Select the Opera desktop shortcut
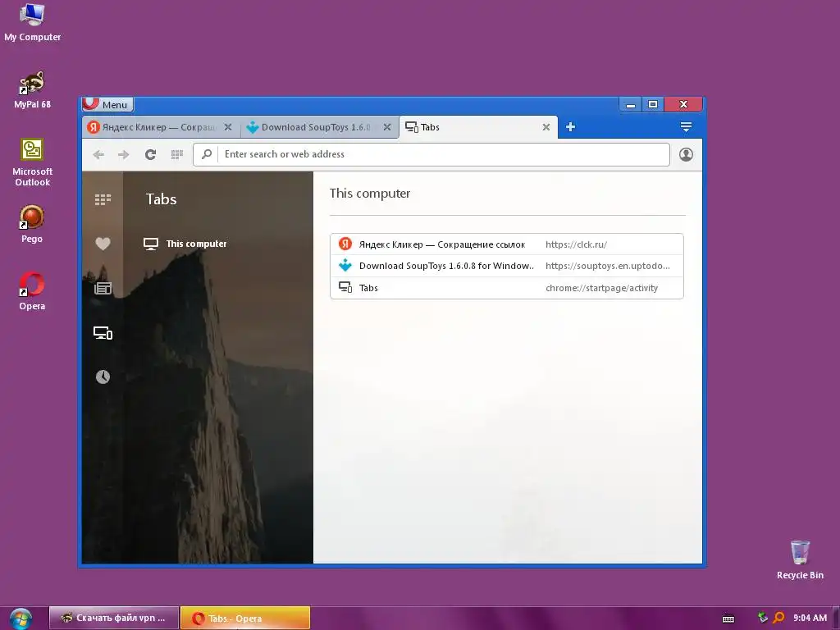840x630 pixels. click(x=32, y=292)
